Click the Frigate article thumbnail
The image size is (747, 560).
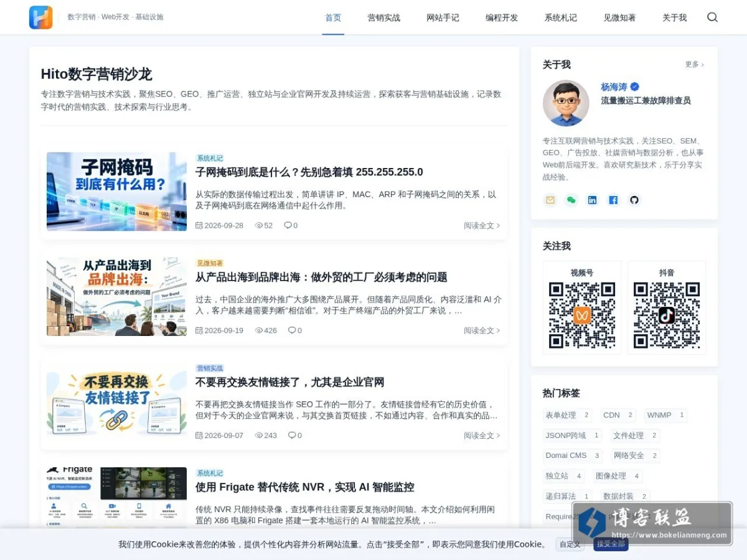coord(116,498)
